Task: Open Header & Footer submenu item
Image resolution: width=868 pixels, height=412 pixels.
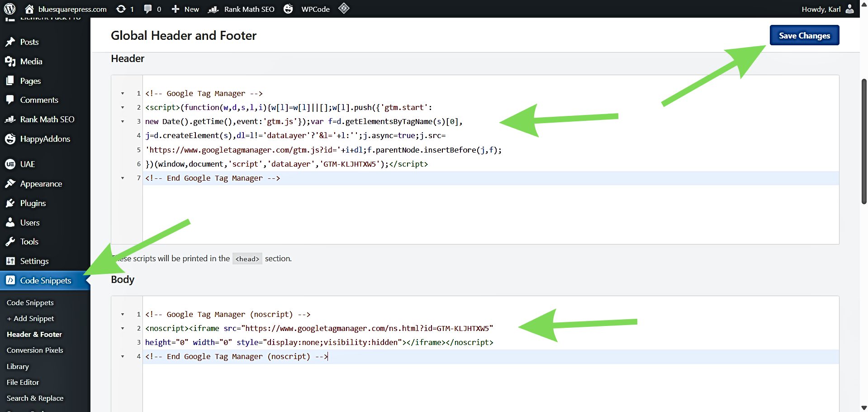Action: [34, 335]
